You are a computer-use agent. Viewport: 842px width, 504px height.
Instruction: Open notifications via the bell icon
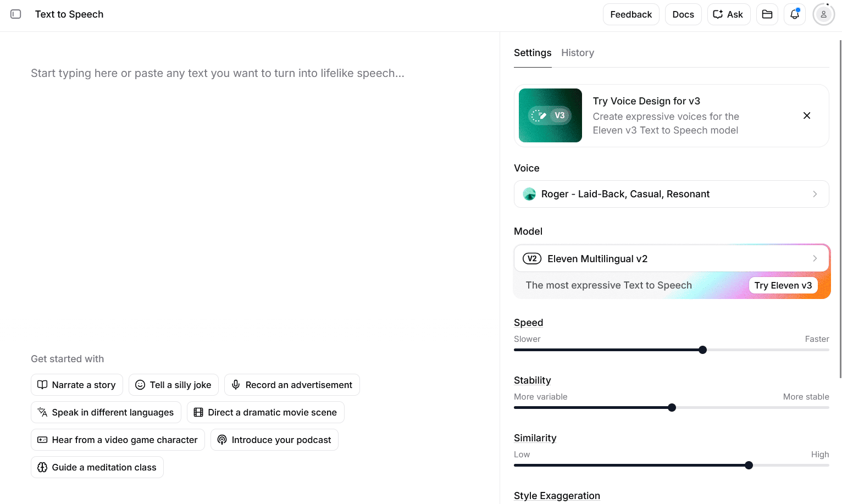pyautogui.click(x=794, y=14)
